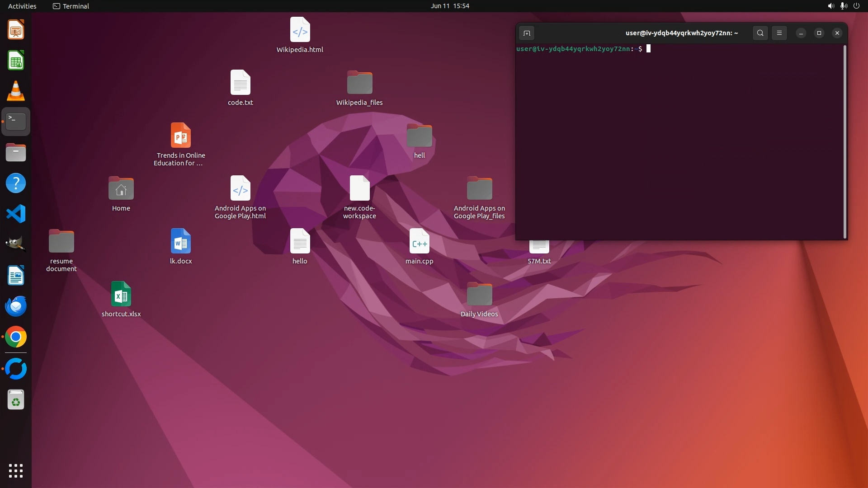Image resolution: width=868 pixels, height=488 pixels.
Task: Open the Terminal search icon
Action: 760,33
